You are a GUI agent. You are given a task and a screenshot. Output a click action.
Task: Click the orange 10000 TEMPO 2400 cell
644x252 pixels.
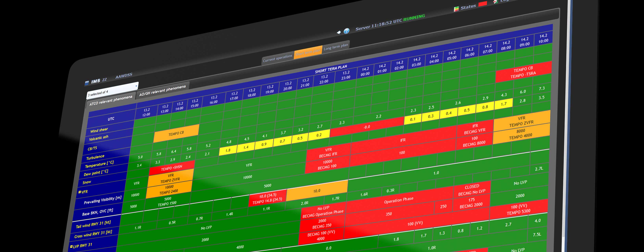(x=169, y=189)
